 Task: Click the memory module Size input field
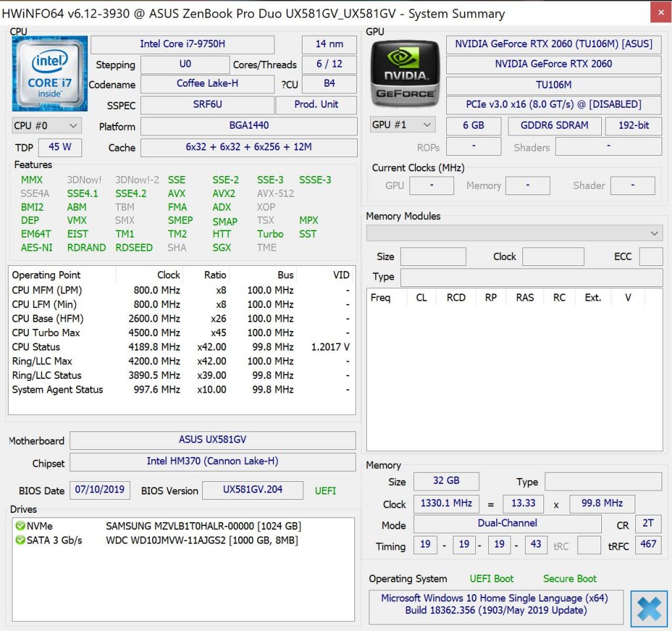[x=433, y=257]
